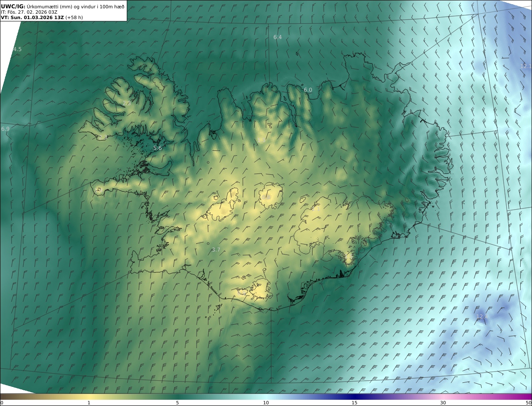The height and width of the screenshot is (406, 532).
Task: Click the map value label 5.6
Action: pyautogui.click(x=158, y=148)
